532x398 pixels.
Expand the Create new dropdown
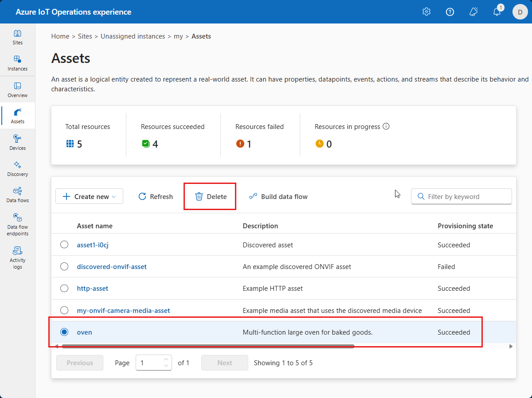pos(89,196)
